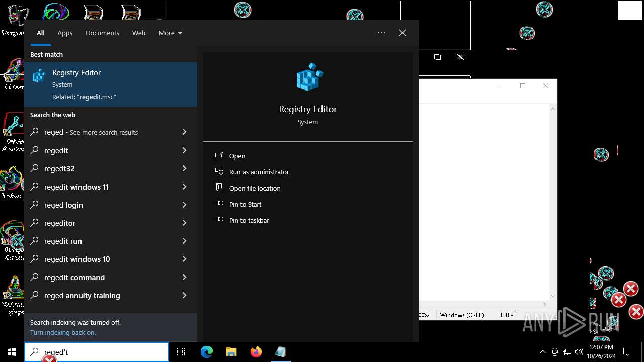Expand the 'regedit run' suggestion arrow
This screenshot has height=362, width=644.
(x=184, y=241)
